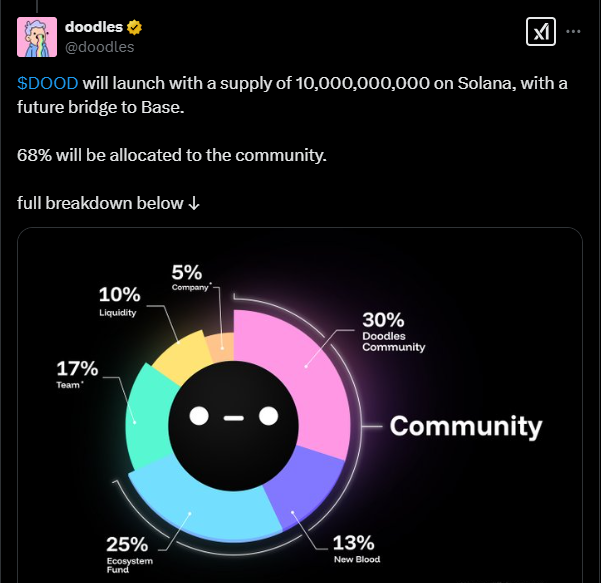601x583 pixels.
Task: Click the 25% Ecosystem Fund label
Action: tap(130, 554)
